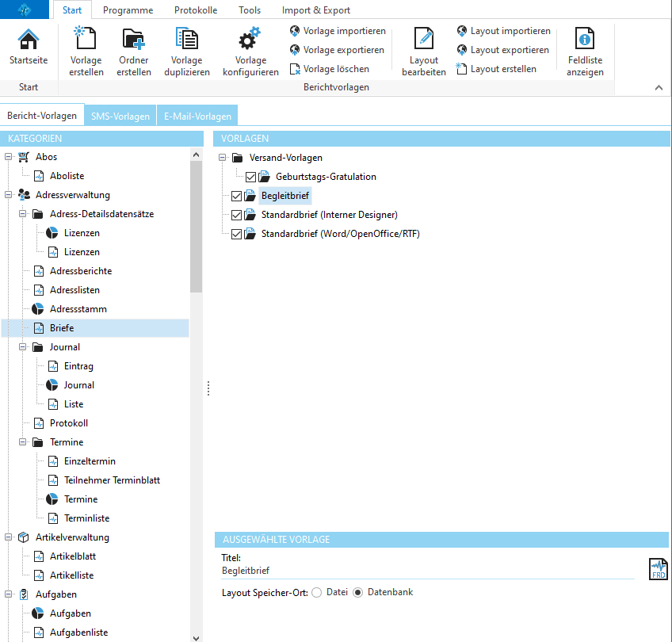
Task: Switch to the SMS-Vorlagen tab
Action: coord(120,117)
